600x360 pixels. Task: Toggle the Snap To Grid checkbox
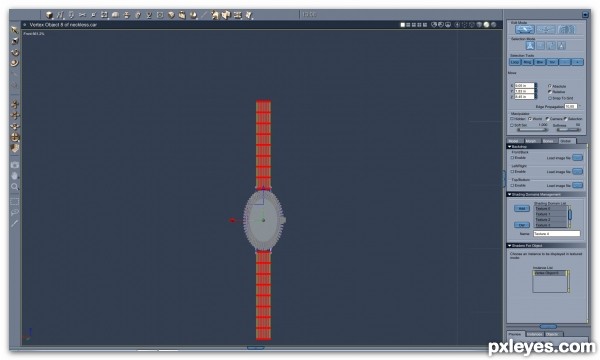[550, 98]
